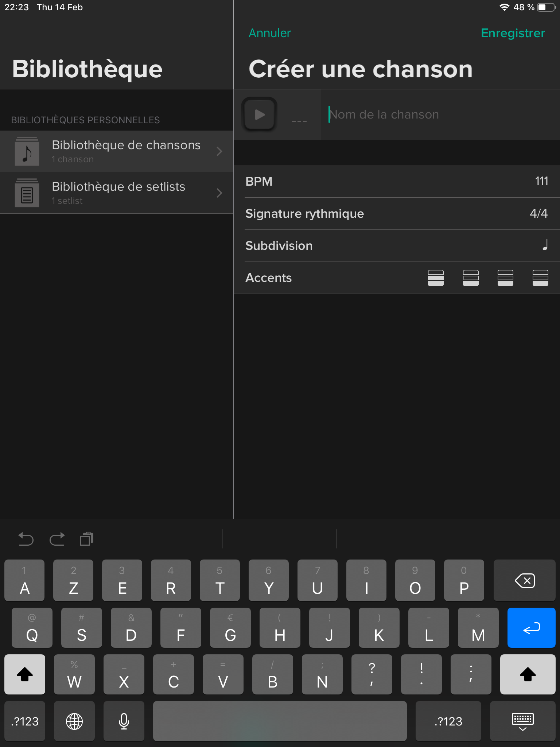The height and width of the screenshot is (747, 560).
Task: Expand chevron for Bibliothèque de setlists
Action: click(x=219, y=193)
